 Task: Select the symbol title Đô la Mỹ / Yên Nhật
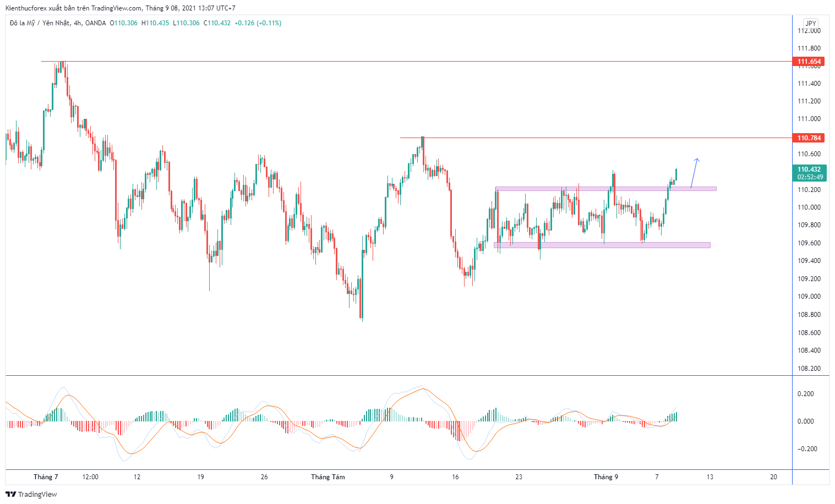click(x=39, y=23)
